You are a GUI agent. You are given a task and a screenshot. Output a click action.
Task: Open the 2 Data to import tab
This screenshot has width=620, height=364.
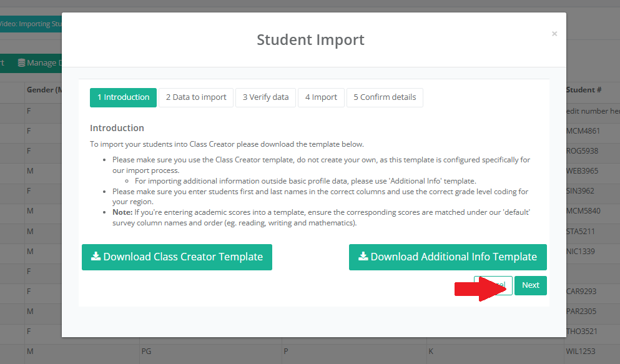coord(196,97)
